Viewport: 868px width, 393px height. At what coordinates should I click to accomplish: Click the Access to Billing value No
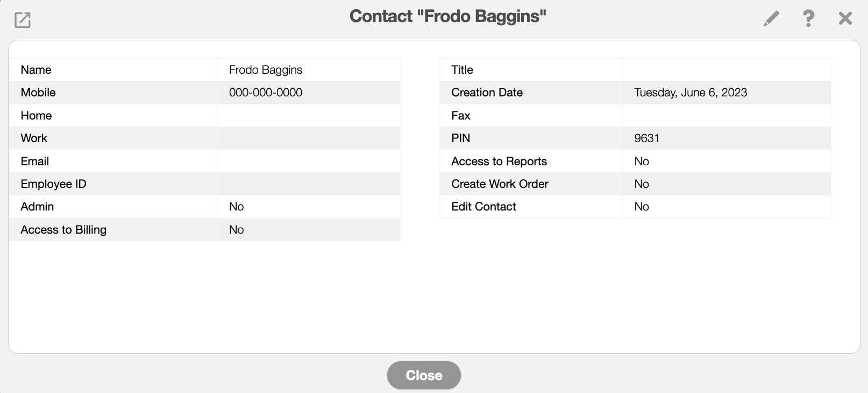(x=237, y=230)
